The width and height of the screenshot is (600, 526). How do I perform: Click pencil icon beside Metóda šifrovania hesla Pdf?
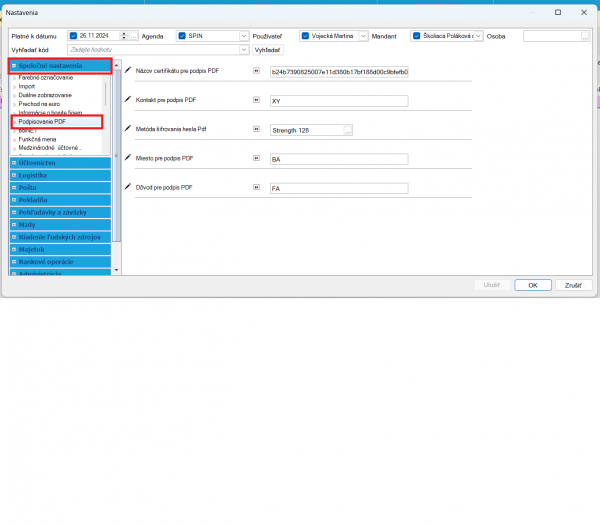(x=128, y=128)
